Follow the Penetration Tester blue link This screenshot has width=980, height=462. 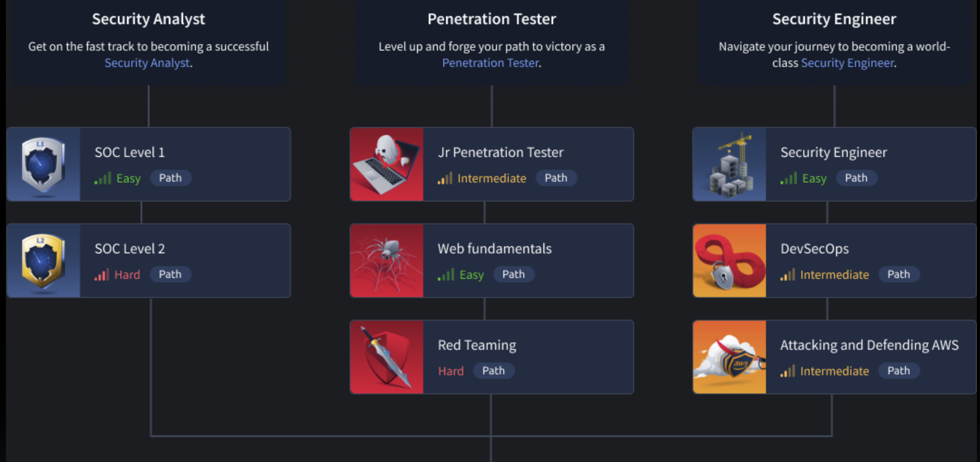(x=490, y=63)
